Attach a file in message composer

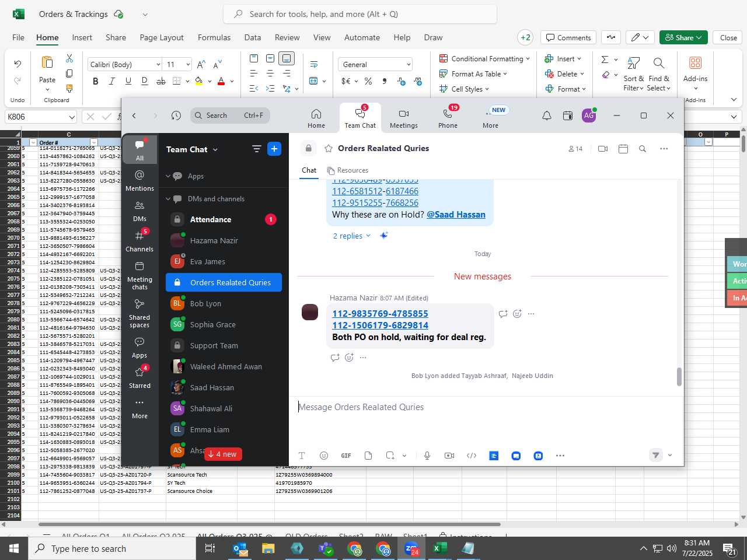pos(368,456)
